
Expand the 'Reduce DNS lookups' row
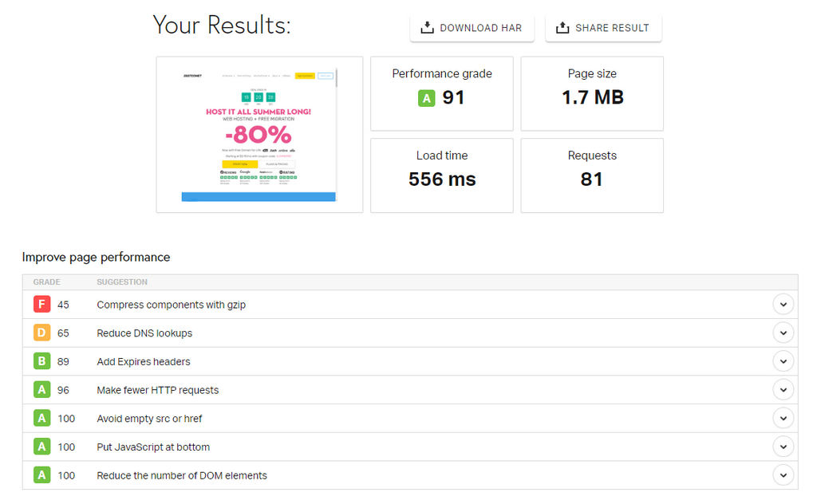pyautogui.click(x=783, y=333)
